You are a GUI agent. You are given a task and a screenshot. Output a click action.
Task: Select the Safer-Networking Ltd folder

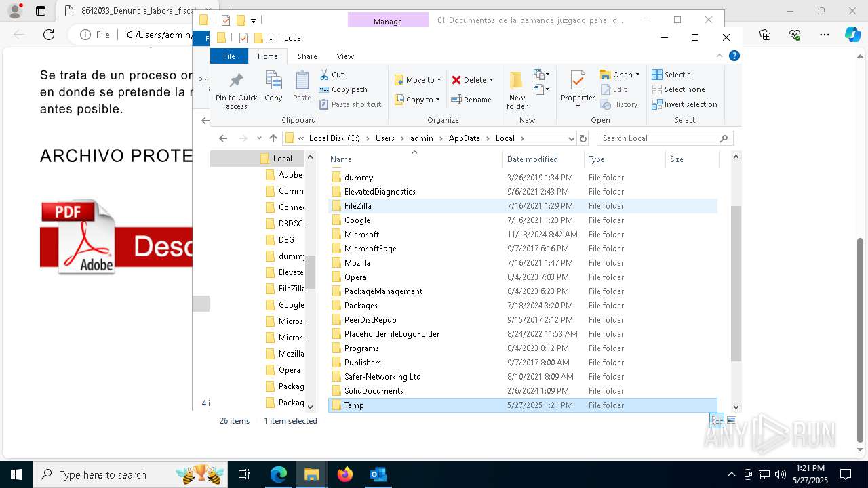pos(522,377)
